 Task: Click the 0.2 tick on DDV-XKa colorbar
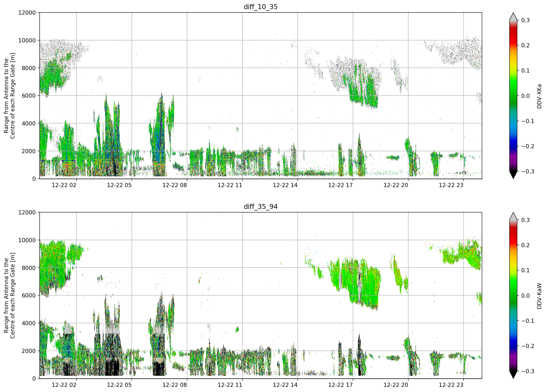point(526,46)
